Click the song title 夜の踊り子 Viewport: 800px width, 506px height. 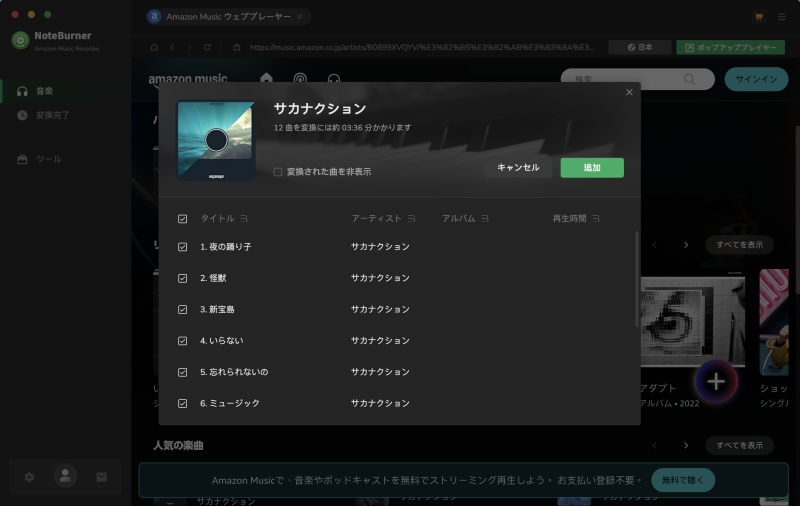(x=230, y=247)
